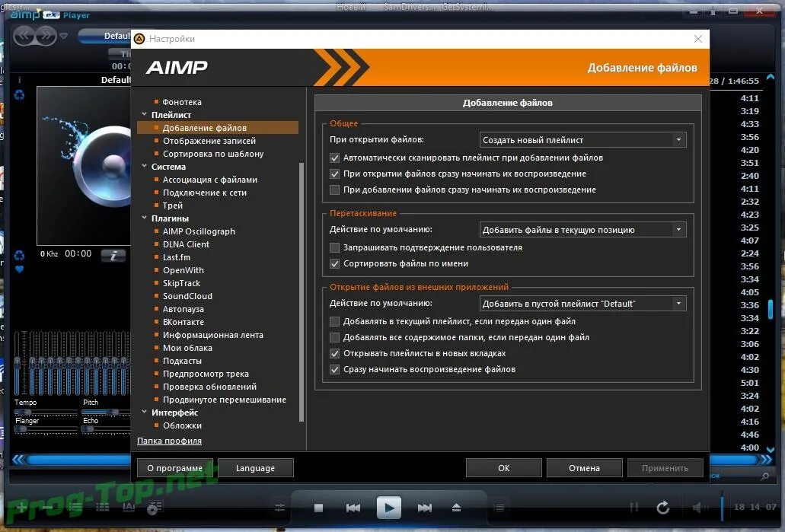Click the speaker volume icon
The image size is (785, 532).
click(x=698, y=508)
